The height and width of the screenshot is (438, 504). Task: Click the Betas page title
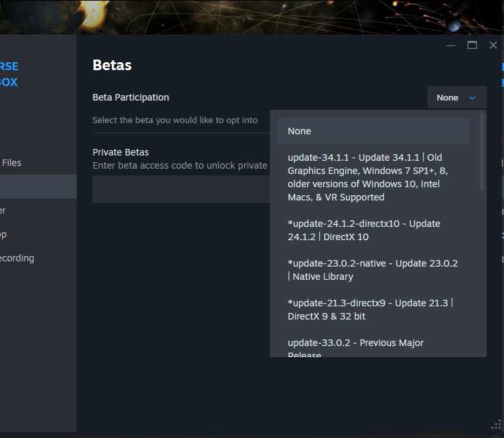(112, 65)
